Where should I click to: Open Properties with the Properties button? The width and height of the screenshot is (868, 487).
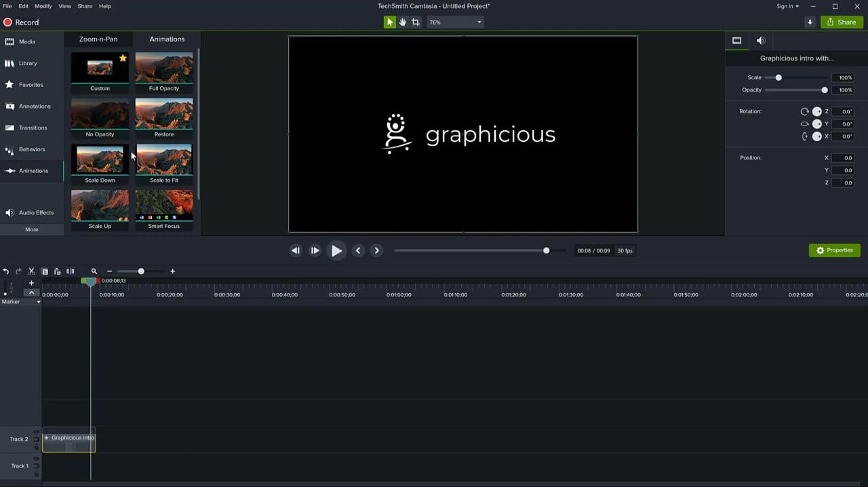tap(835, 250)
